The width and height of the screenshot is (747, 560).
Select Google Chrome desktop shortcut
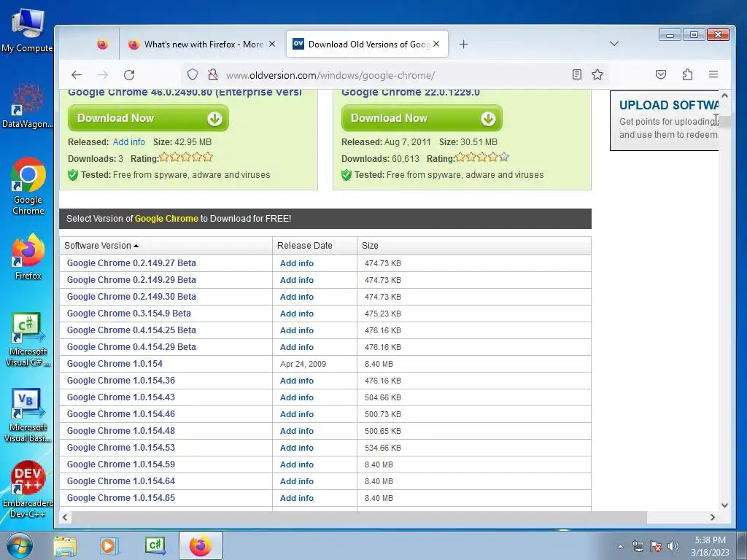[x=28, y=186]
